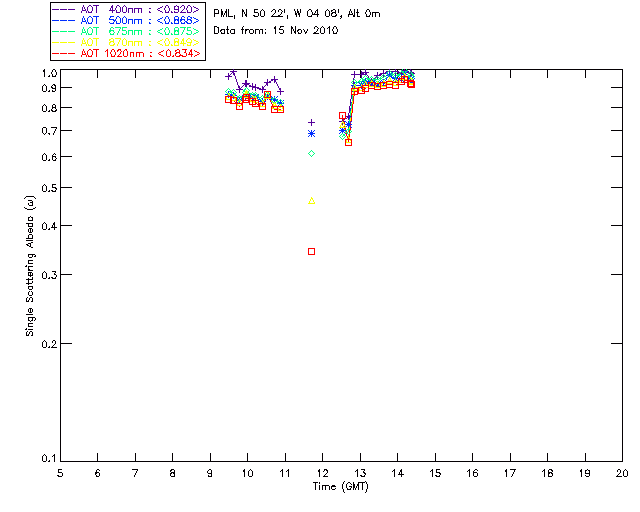Click the x-axis tick label 5

pyautogui.click(x=60, y=473)
